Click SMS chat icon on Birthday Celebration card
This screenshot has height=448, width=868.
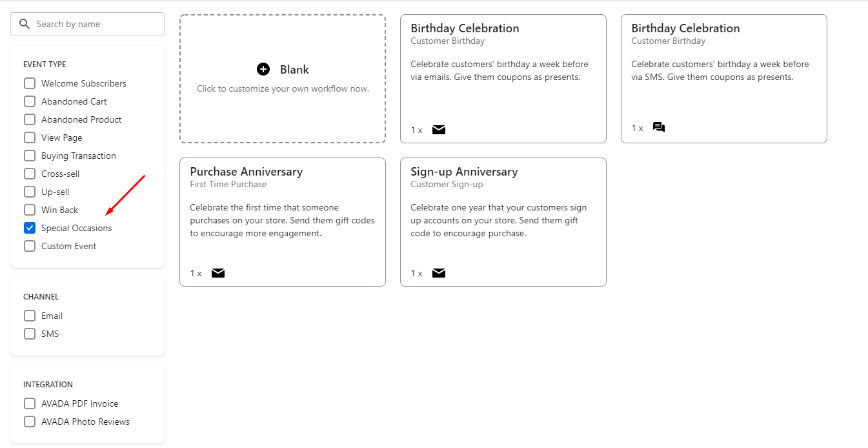point(659,127)
